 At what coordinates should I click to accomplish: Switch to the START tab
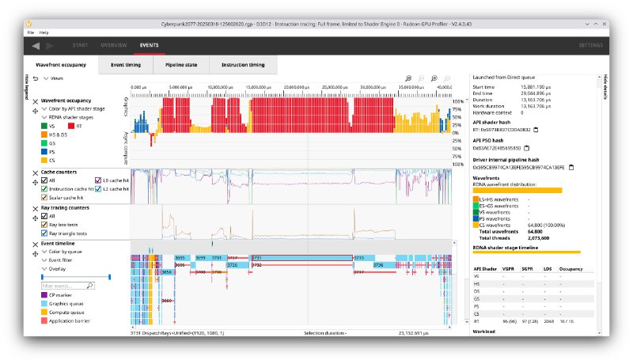(x=81, y=45)
